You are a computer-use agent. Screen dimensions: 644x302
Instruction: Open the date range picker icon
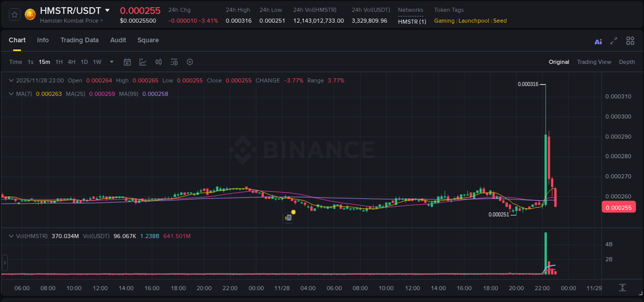127,62
